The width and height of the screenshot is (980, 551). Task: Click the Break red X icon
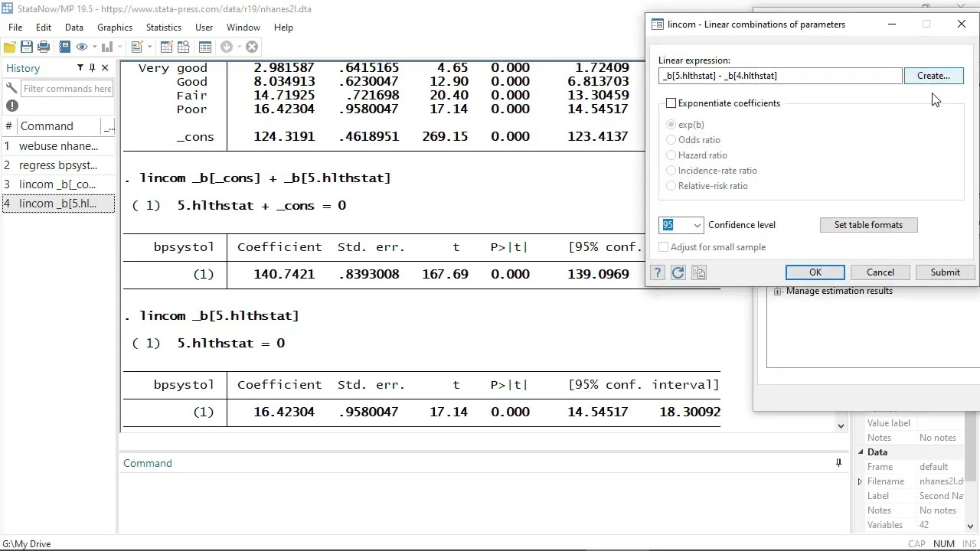pos(252,47)
